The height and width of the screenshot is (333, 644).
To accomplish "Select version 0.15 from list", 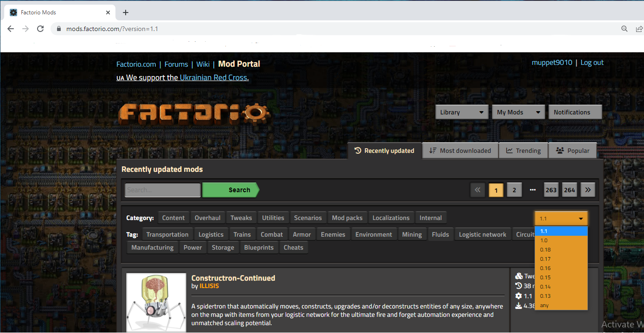I will (x=561, y=277).
